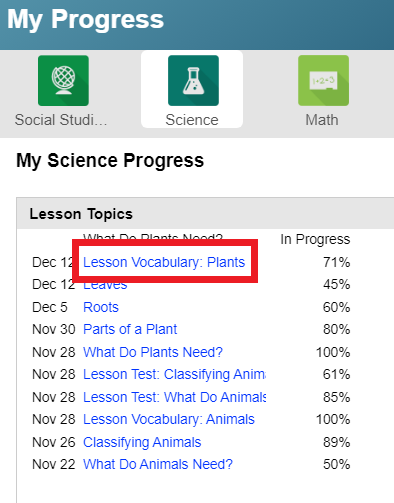
Task: Click the My Progress page title
Action: pos(85,19)
